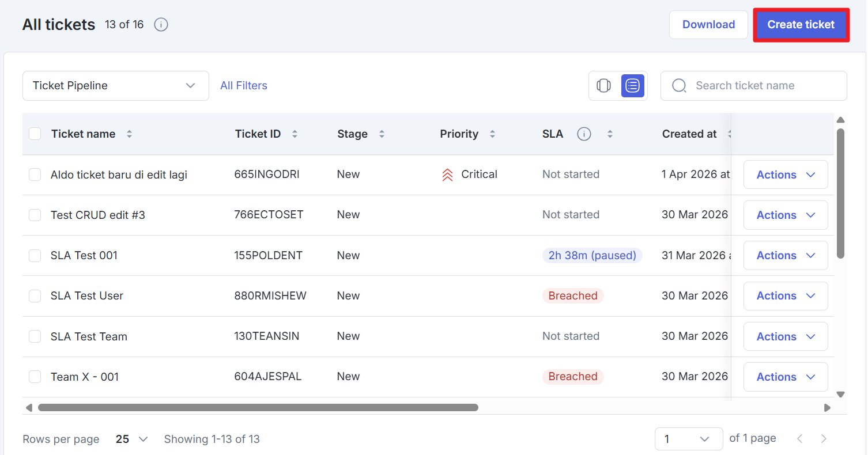
Task: Open the Ticket Pipeline dropdown
Action: coord(115,86)
